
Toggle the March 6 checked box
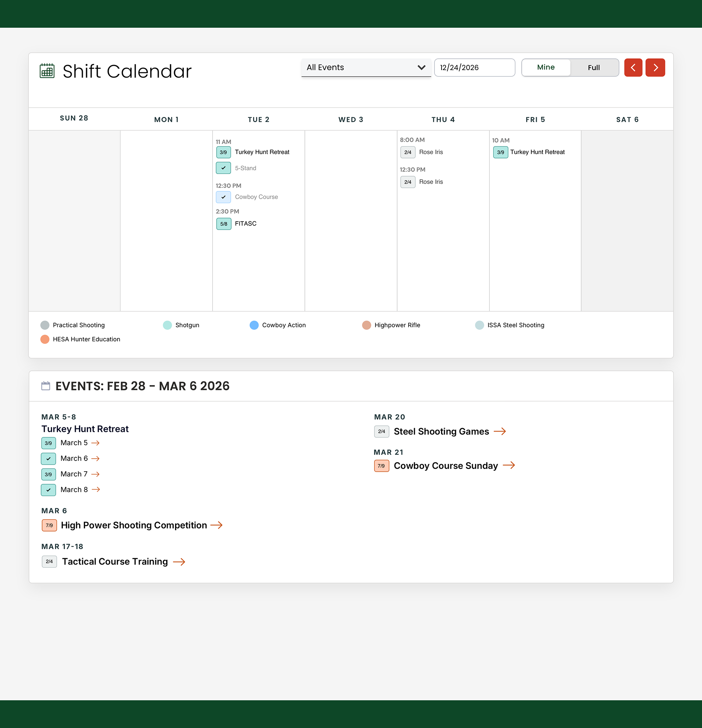pos(48,459)
